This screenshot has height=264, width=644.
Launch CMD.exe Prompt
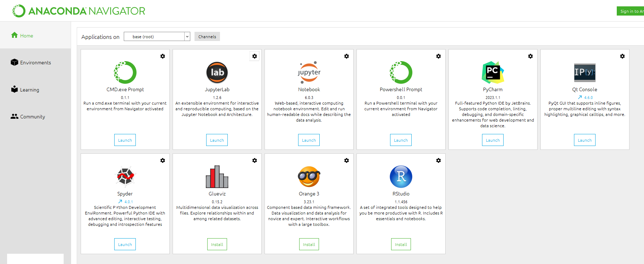click(125, 140)
